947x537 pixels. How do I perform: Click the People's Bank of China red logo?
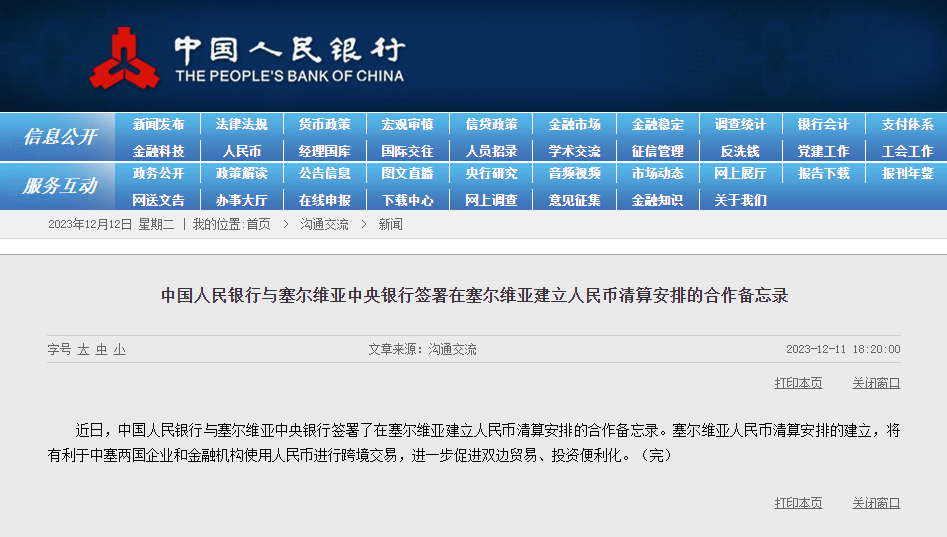pos(124,58)
